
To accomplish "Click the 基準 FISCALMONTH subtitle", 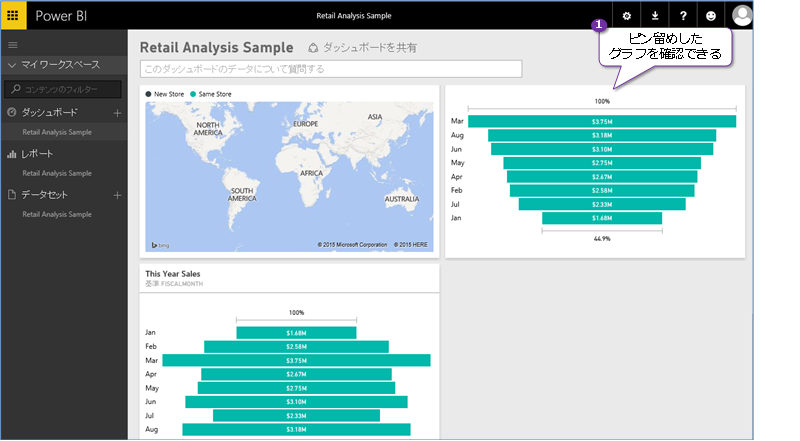I will [x=174, y=284].
